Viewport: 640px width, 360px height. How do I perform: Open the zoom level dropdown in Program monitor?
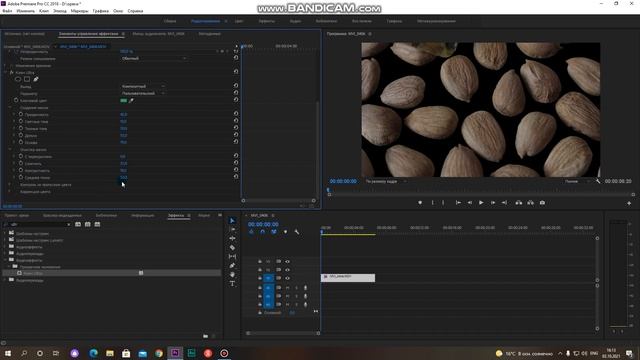coord(385,181)
